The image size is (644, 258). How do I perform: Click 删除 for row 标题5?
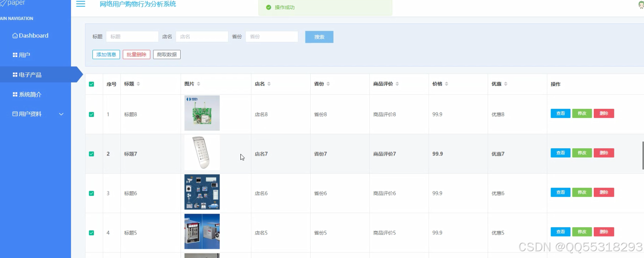[604, 232]
